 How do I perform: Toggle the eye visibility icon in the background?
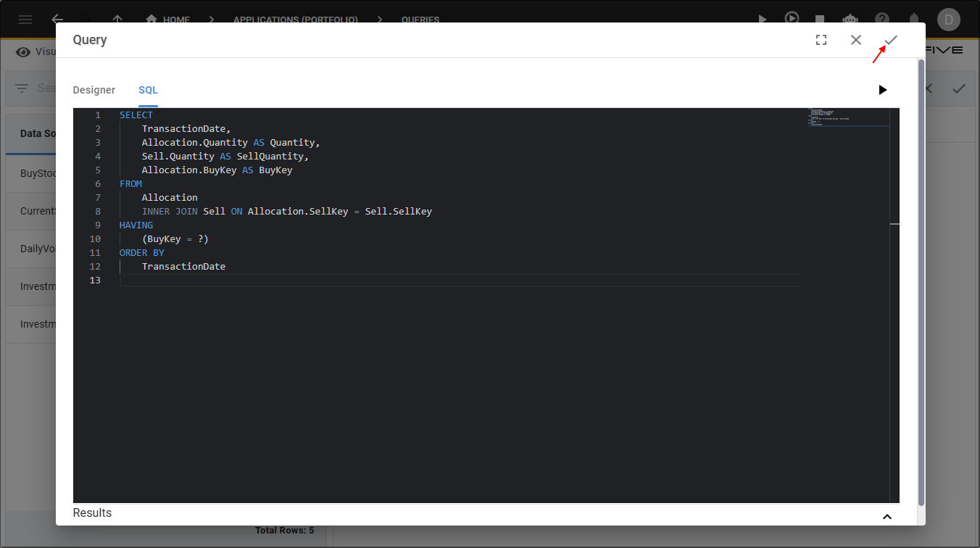[x=24, y=51]
